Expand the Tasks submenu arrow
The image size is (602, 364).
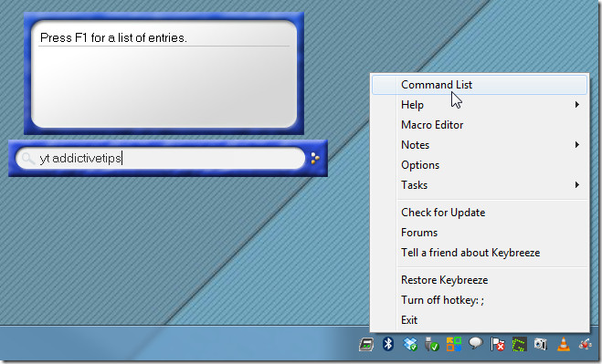577,185
